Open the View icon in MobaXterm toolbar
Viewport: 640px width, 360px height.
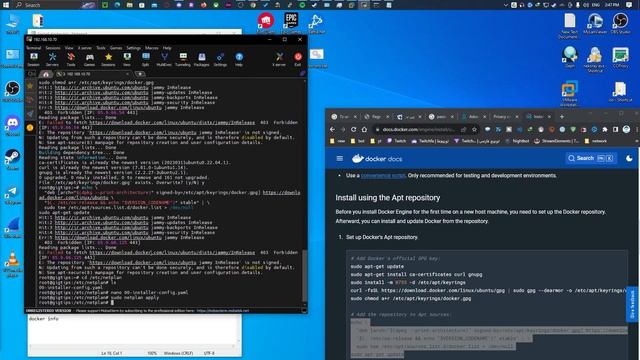pyautogui.click(x=127, y=59)
